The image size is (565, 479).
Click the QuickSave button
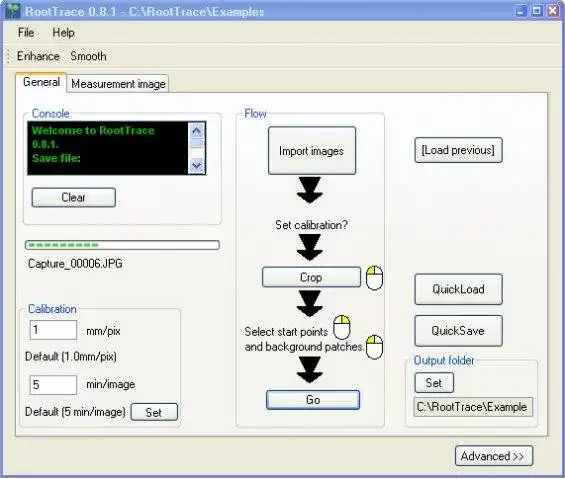[x=458, y=331]
